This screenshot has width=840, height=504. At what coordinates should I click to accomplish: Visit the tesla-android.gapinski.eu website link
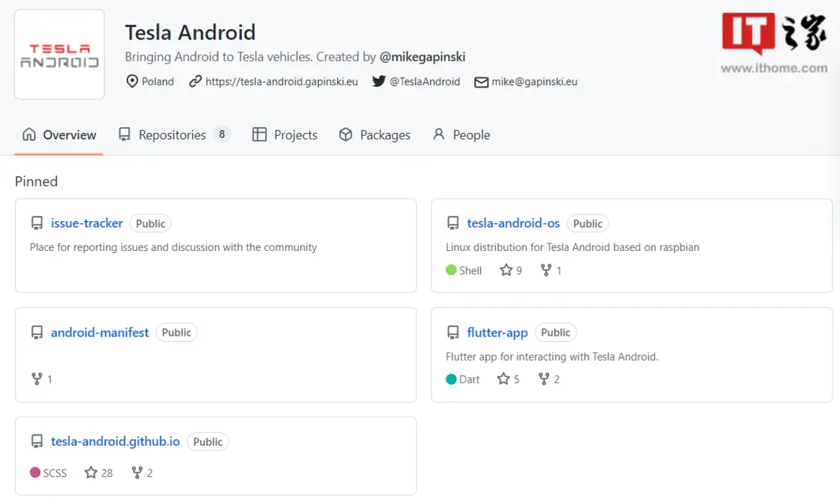tap(281, 81)
